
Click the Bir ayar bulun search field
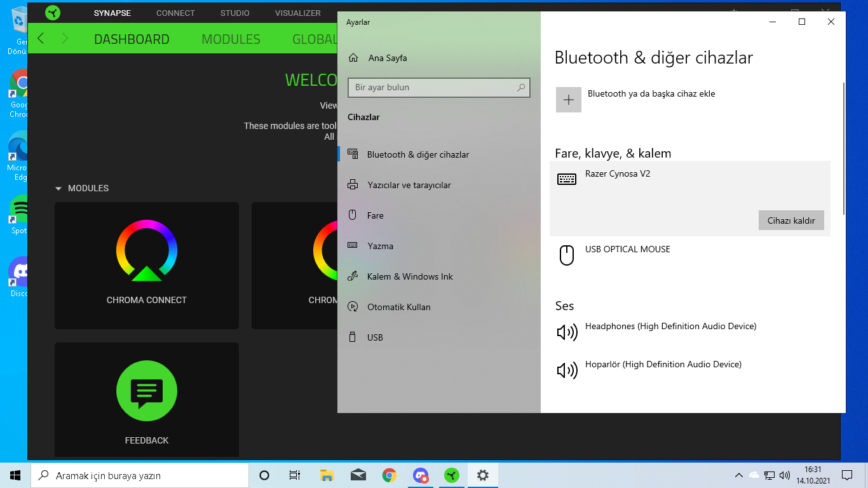(x=438, y=88)
